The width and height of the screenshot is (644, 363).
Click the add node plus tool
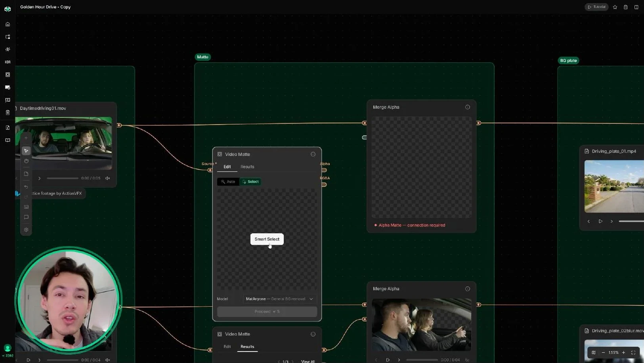pos(26,138)
